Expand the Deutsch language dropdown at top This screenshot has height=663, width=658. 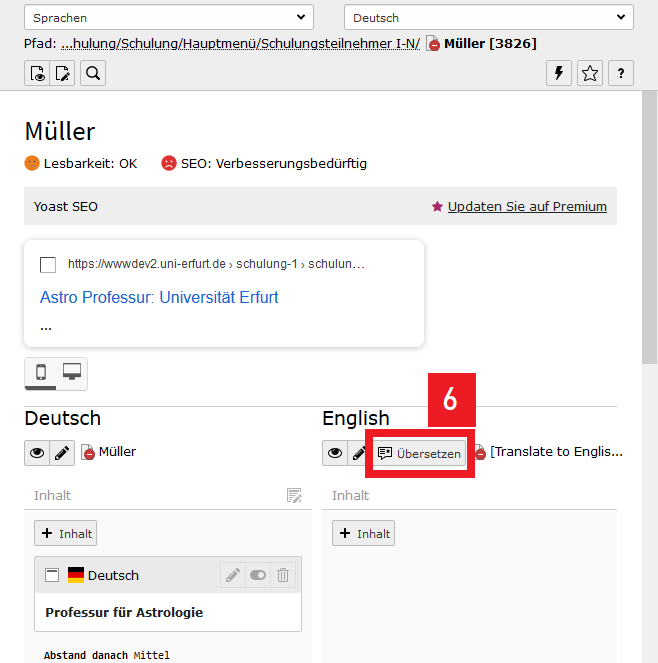[x=488, y=18]
